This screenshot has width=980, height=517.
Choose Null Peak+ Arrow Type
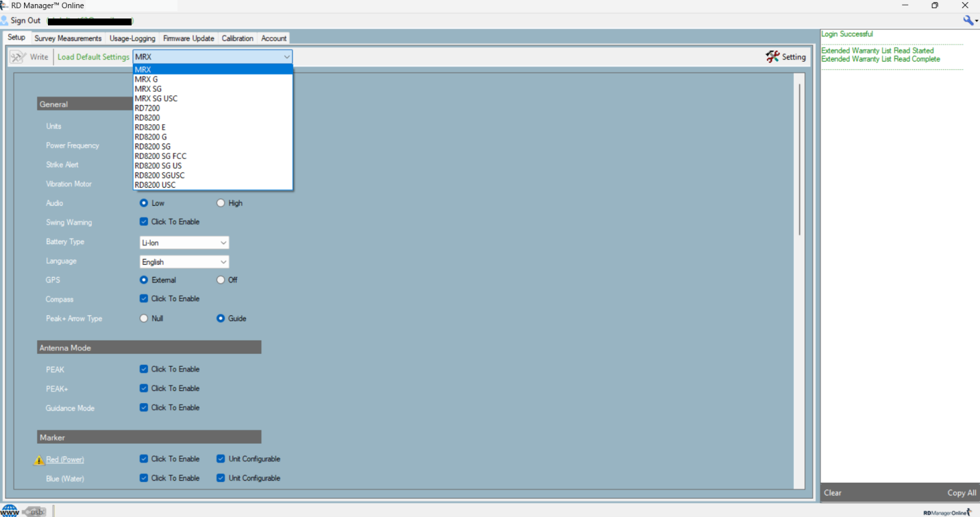[144, 318]
